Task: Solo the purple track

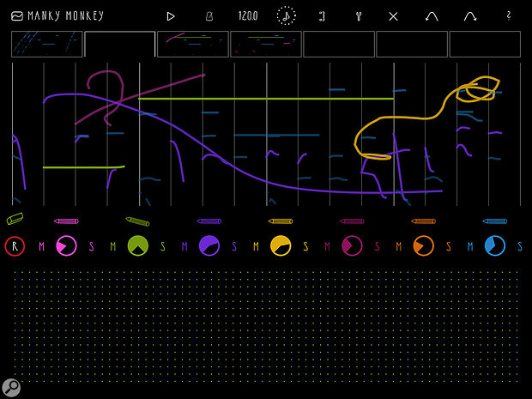Action: (234, 246)
